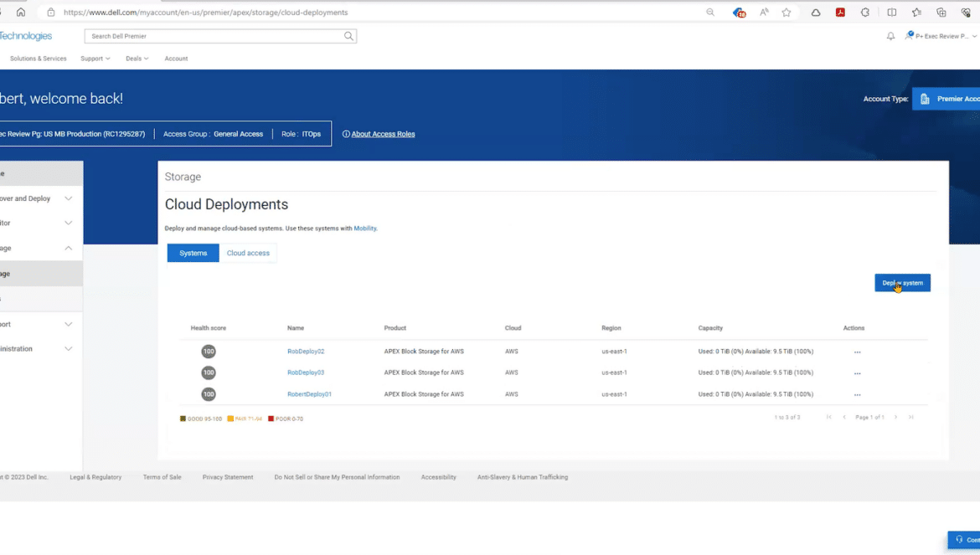Go to last page of table
The image size is (980, 555).
click(x=911, y=417)
